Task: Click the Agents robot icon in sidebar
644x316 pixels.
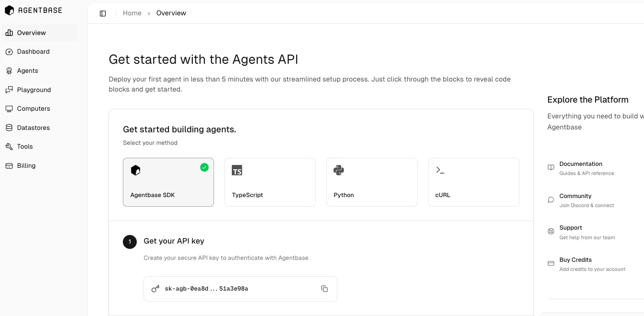Action: [9, 70]
